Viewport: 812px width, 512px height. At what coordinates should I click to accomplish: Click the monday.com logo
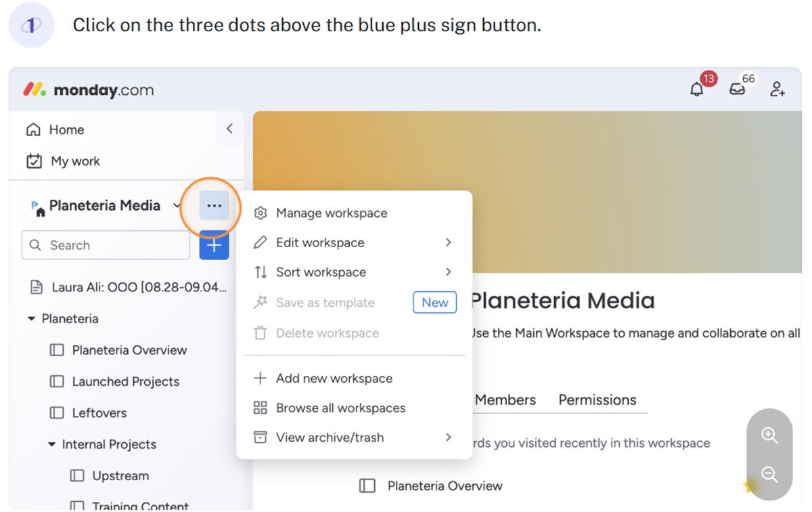coord(89,90)
